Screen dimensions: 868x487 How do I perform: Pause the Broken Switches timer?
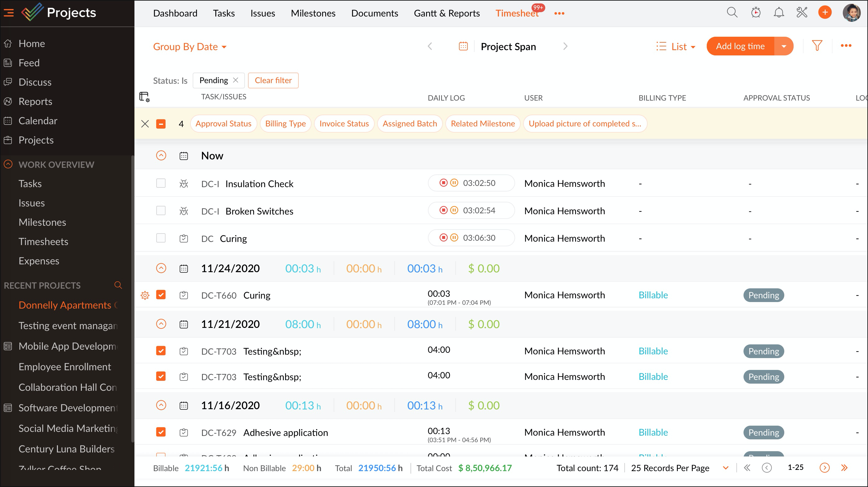(x=454, y=210)
